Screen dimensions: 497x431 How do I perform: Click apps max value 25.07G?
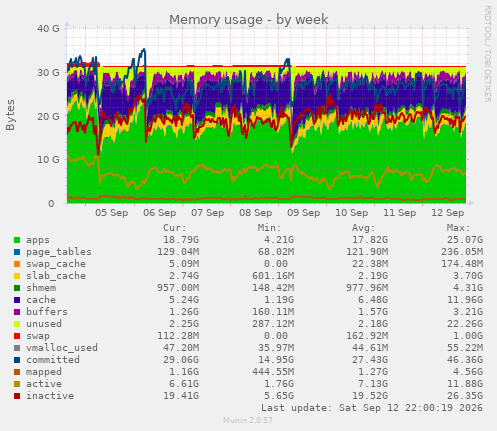click(465, 240)
